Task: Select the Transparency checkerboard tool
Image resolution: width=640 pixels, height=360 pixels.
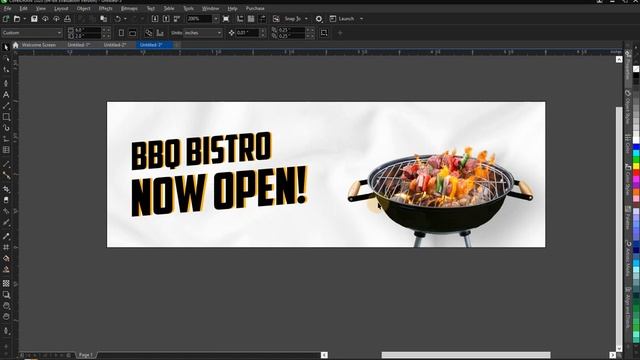Action: (6, 283)
